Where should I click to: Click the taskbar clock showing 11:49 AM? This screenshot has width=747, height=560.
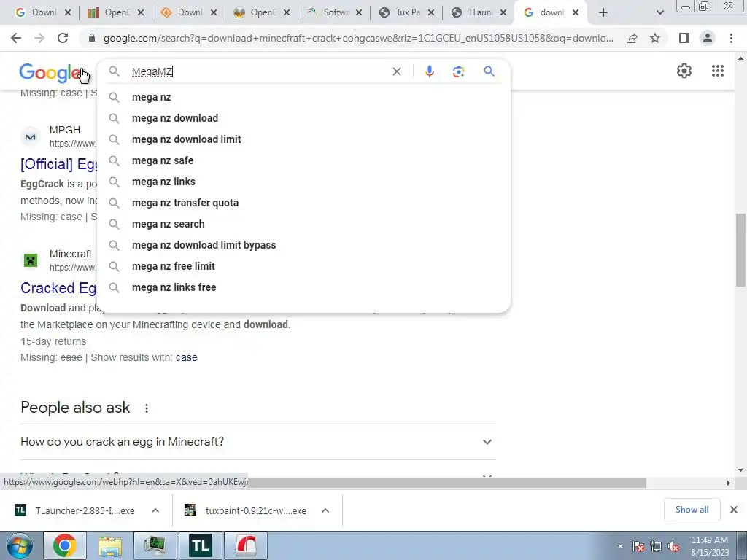click(x=709, y=546)
